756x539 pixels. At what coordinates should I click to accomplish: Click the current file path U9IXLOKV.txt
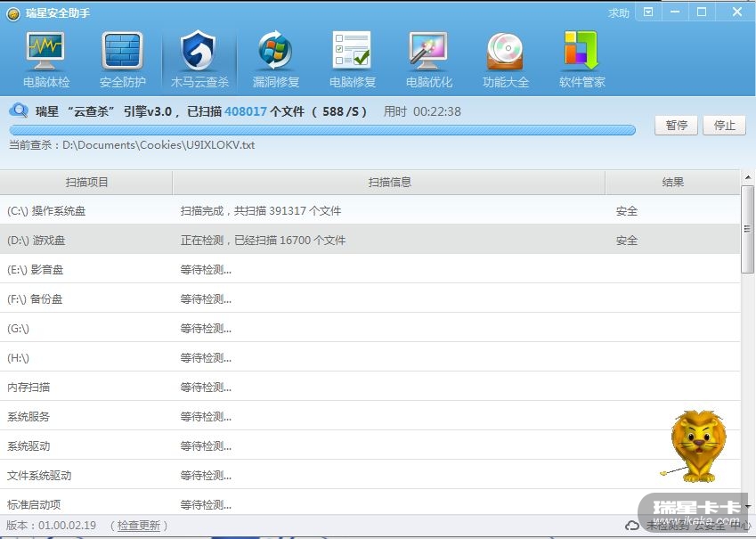[159, 144]
